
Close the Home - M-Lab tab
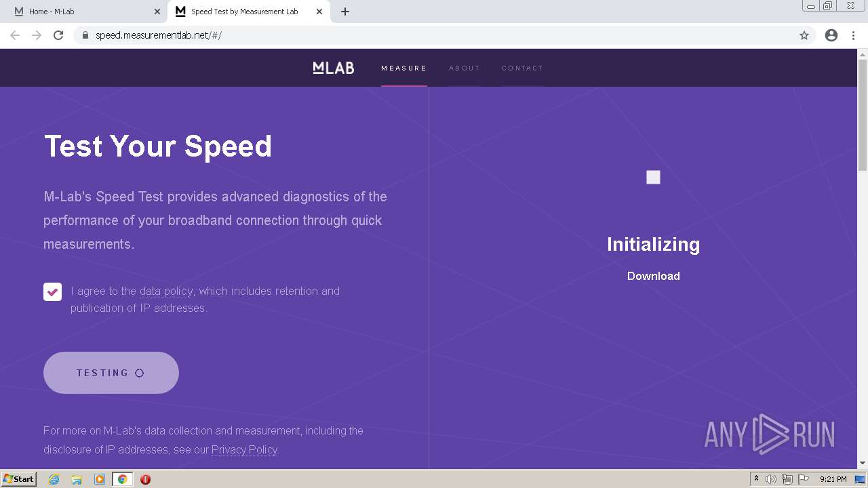coord(157,12)
